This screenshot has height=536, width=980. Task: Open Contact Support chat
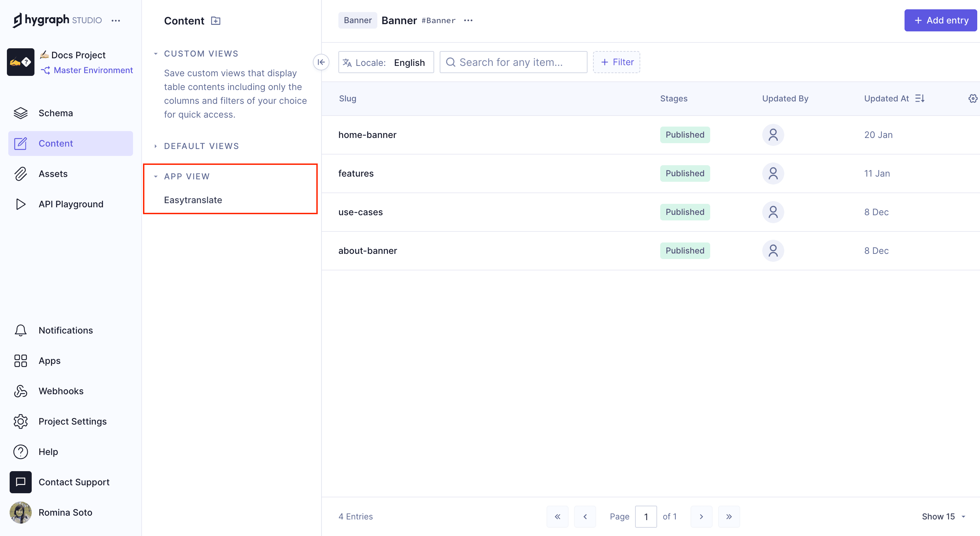[x=74, y=482]
